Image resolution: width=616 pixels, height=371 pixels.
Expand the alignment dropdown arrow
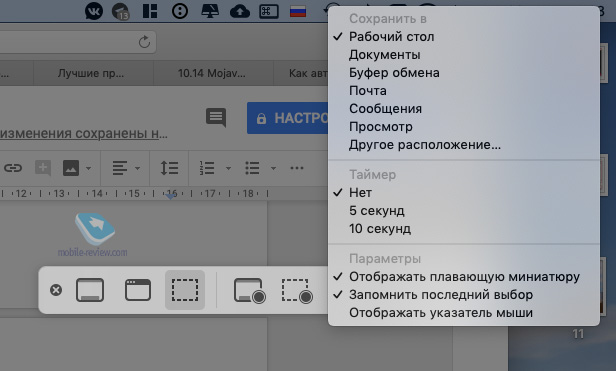click(x=137, y=169)
